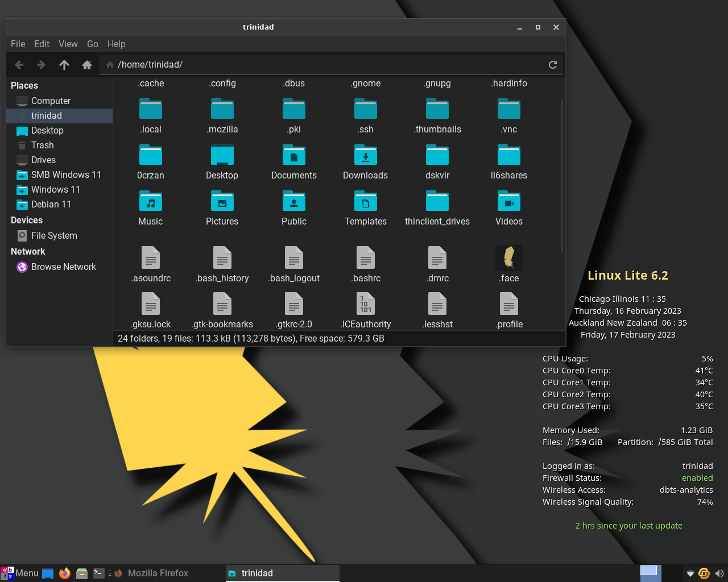This screenshot has width=728, height=582.
Task: Select the dskvir folder icon
Action: pos(437,155)
